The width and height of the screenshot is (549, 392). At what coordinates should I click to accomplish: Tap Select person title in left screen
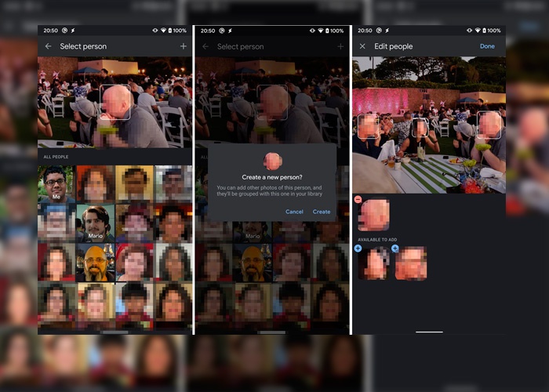[83, 46]
